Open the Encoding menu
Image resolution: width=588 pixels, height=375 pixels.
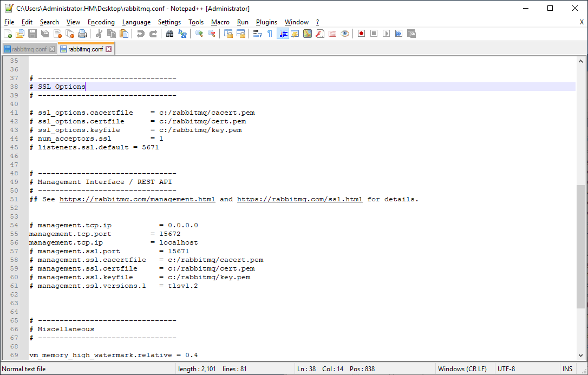[101, 22]
